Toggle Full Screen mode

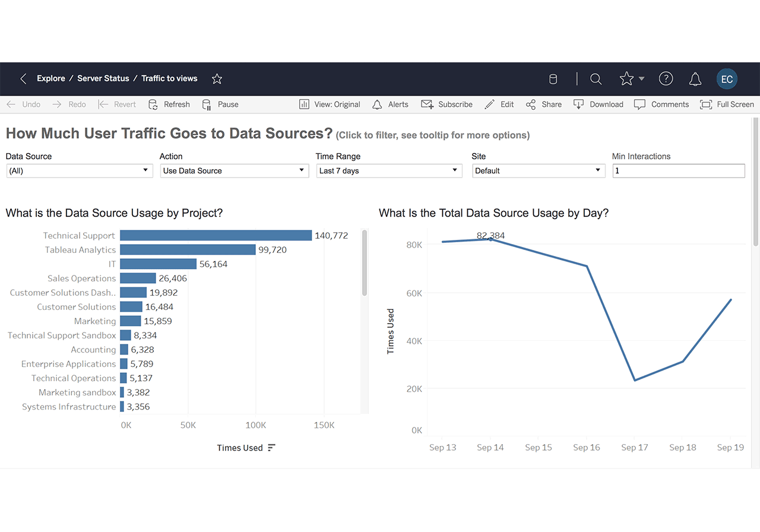pyautogui.click(x=727, y=104)
